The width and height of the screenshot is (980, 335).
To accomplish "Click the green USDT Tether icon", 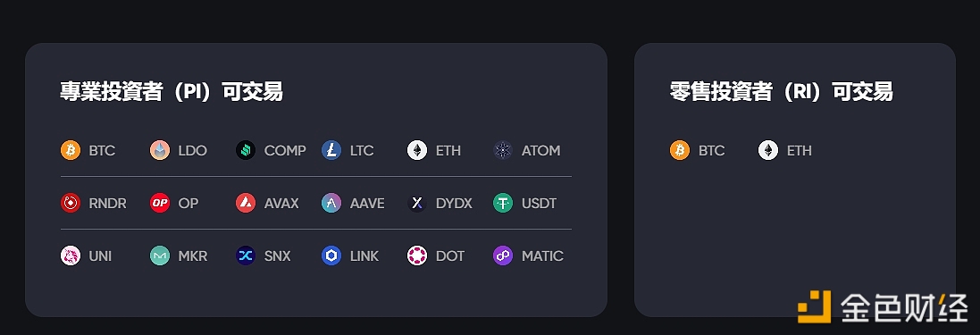I will tap(503, 203).
